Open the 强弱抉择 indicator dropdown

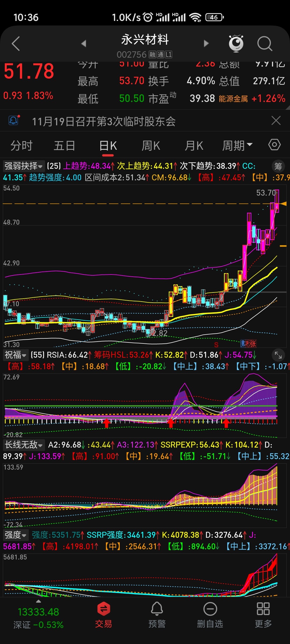pos(23,166)
